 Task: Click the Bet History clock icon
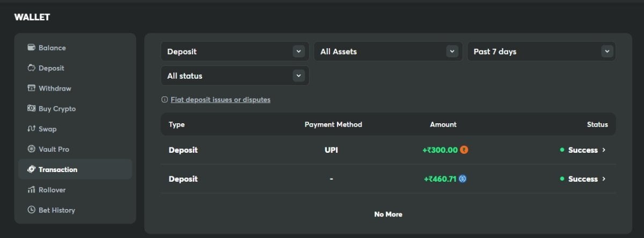click(31, 210)
